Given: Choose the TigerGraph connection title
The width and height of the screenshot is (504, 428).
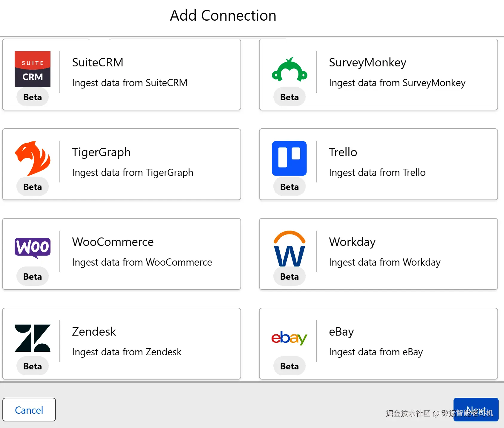Looking at the screenshot, I should 101,153.
